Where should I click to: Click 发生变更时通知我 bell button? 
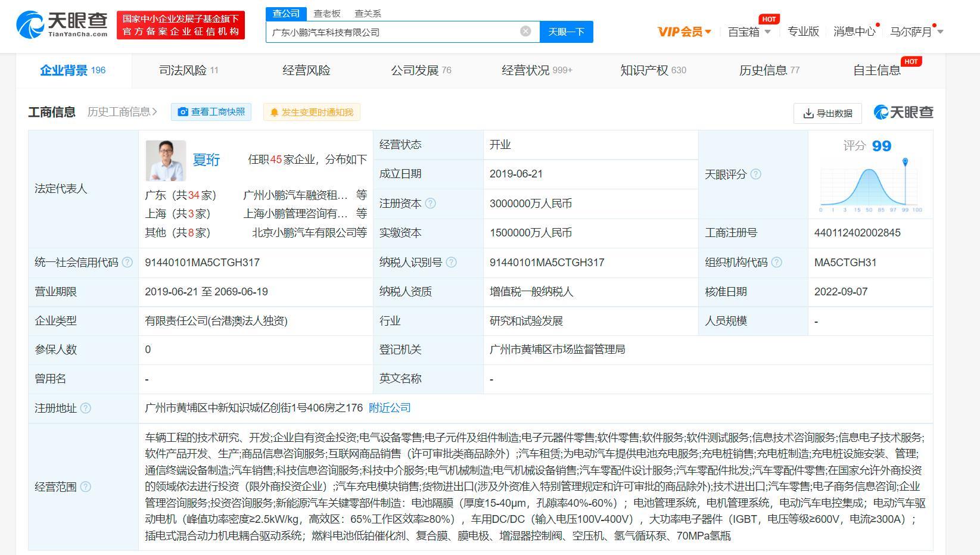(312, 112)
